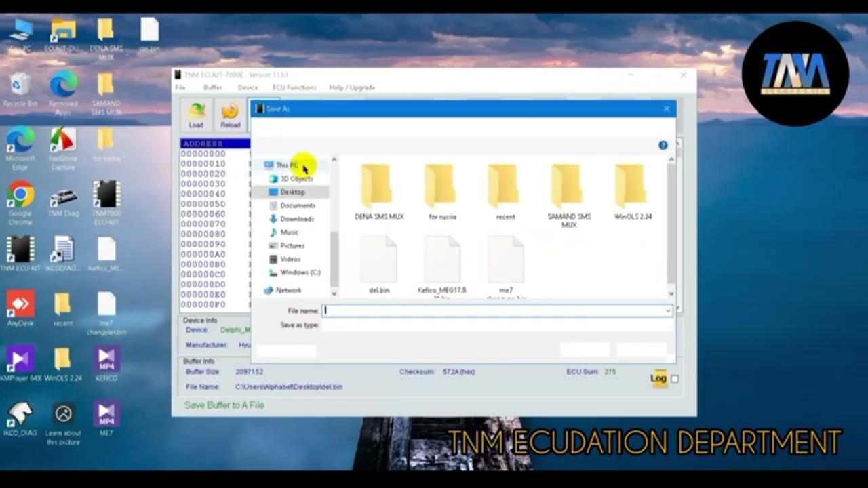Open the Help / Upgrade menu
The image size is (868, 488).
(352, 87)
